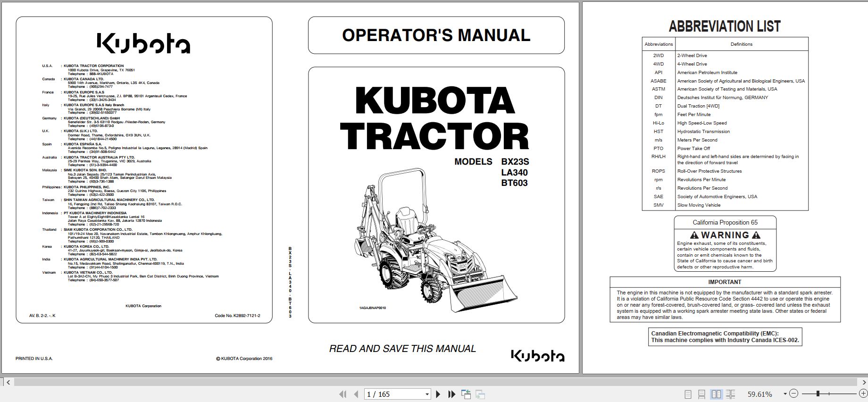Click the horizontal scrollbar left arrow
Screen dimensions: 868x402
point(7,382)
